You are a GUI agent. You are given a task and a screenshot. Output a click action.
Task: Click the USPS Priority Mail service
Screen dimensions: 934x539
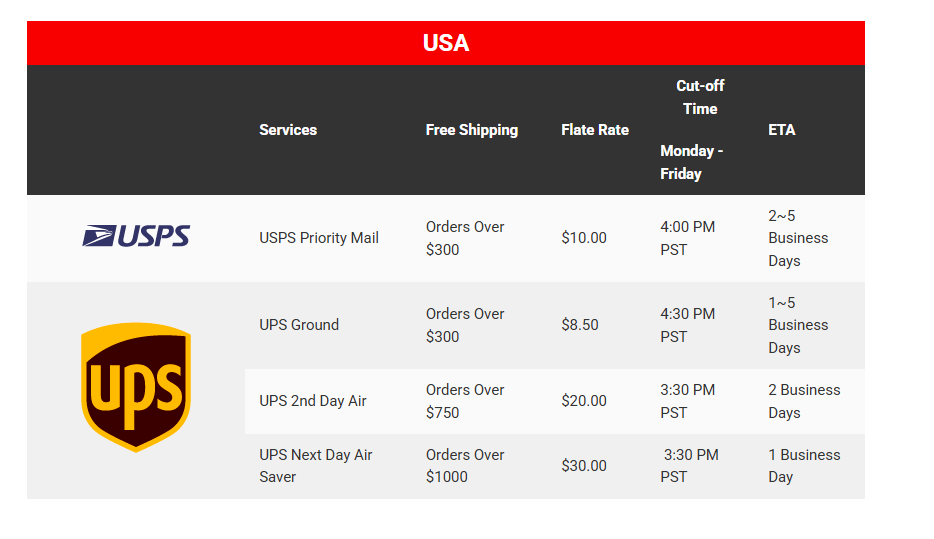click(x=319, y=238)
